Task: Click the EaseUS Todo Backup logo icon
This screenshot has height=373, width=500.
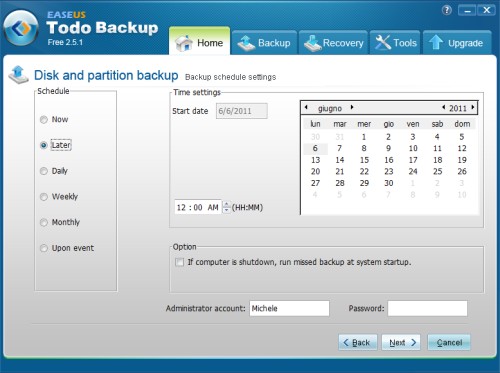Action: [x=21, y=29]
